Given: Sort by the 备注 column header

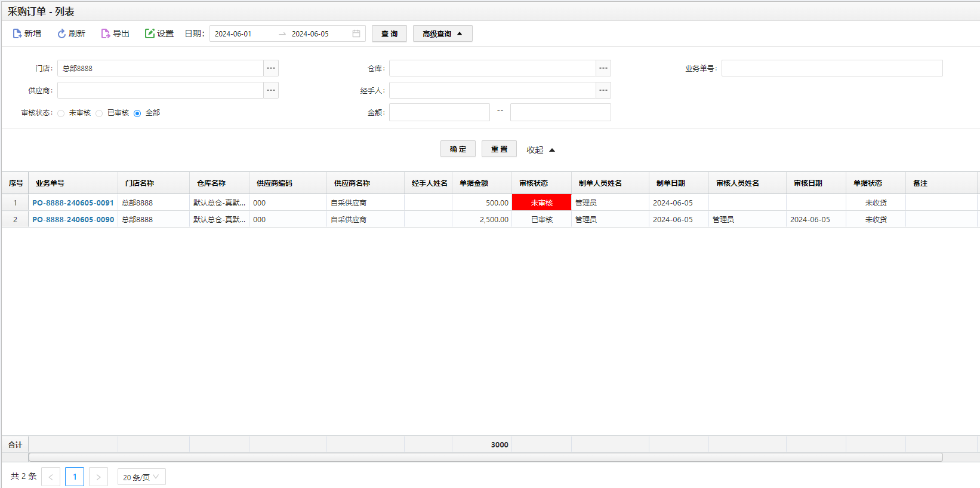Looking at the screenshot, I should click(942, 183).
